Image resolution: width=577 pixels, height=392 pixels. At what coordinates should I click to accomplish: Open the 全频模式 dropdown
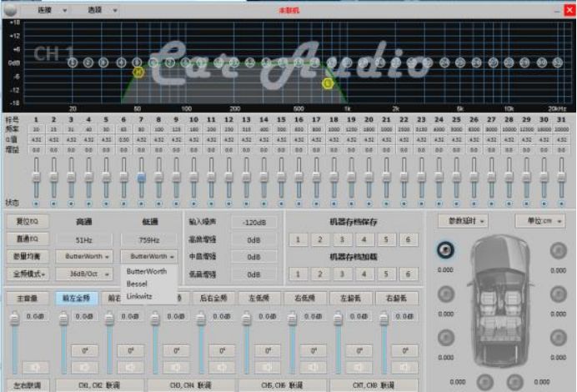pos(28,274)
